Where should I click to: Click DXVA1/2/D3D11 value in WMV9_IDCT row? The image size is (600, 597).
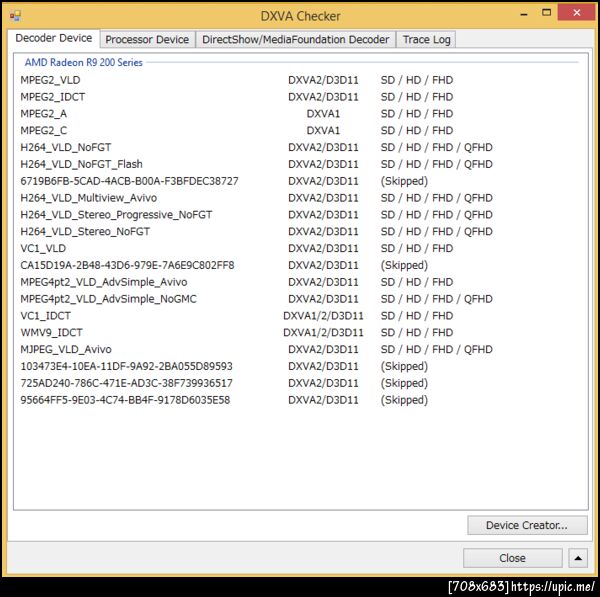tap(323, 333)
